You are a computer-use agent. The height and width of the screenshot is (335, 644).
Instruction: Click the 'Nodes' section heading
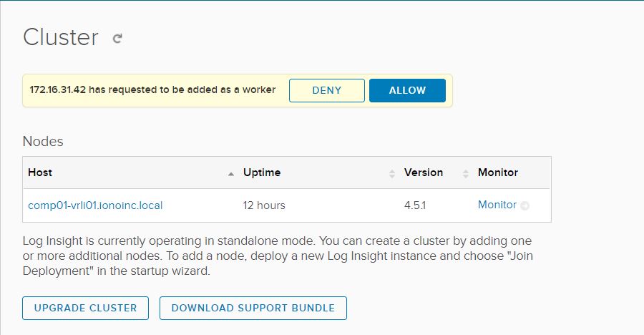pos(43,142)
